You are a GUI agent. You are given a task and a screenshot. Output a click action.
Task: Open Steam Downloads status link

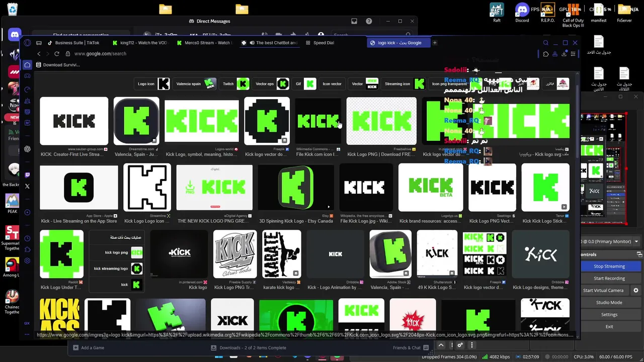pos(249,347)
